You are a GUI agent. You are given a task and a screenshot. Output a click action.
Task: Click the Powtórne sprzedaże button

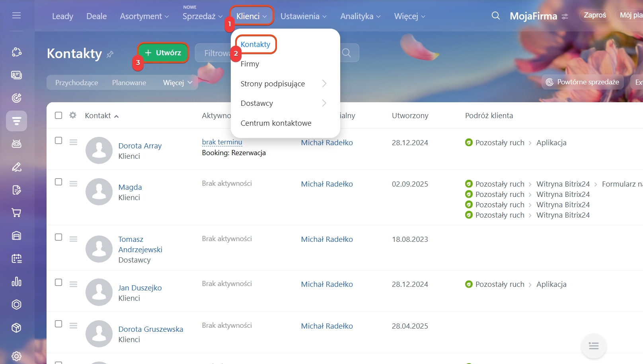tap(583, 82)
